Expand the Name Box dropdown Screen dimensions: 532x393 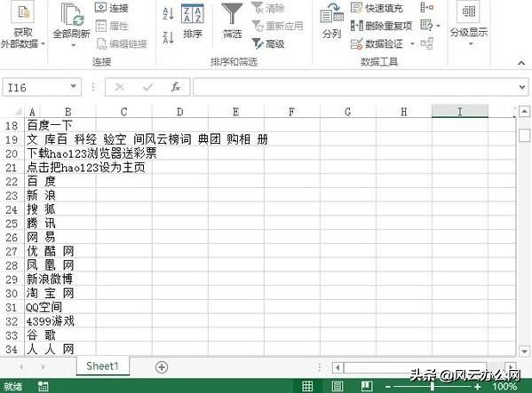coord(74,87)
